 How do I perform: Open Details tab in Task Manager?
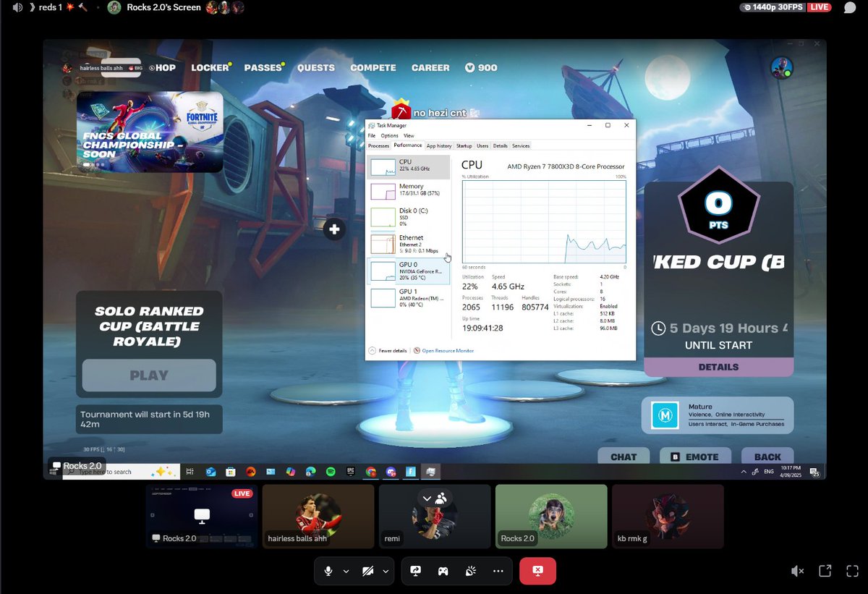point(501,145)
